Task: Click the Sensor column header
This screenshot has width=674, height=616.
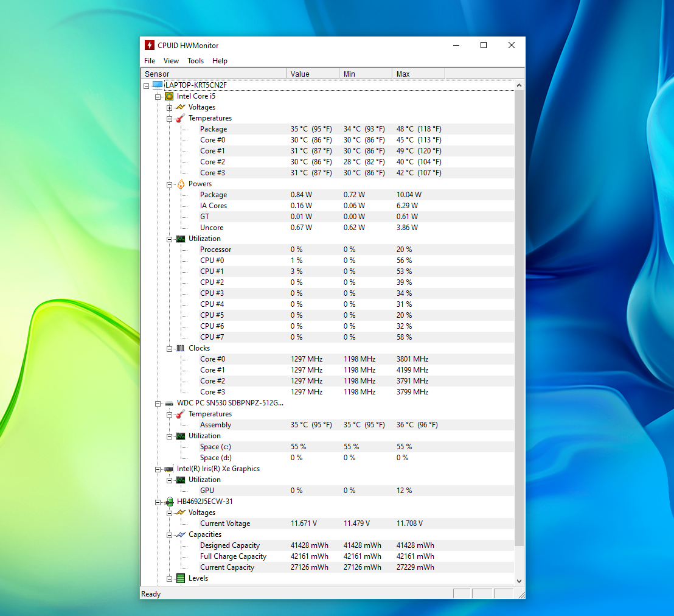Action: click(214, 74)
